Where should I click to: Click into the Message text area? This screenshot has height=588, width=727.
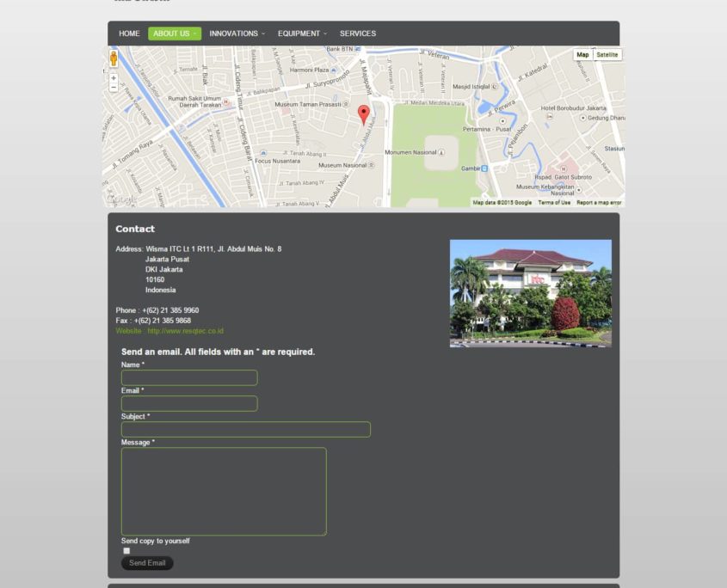click(224, 491)
